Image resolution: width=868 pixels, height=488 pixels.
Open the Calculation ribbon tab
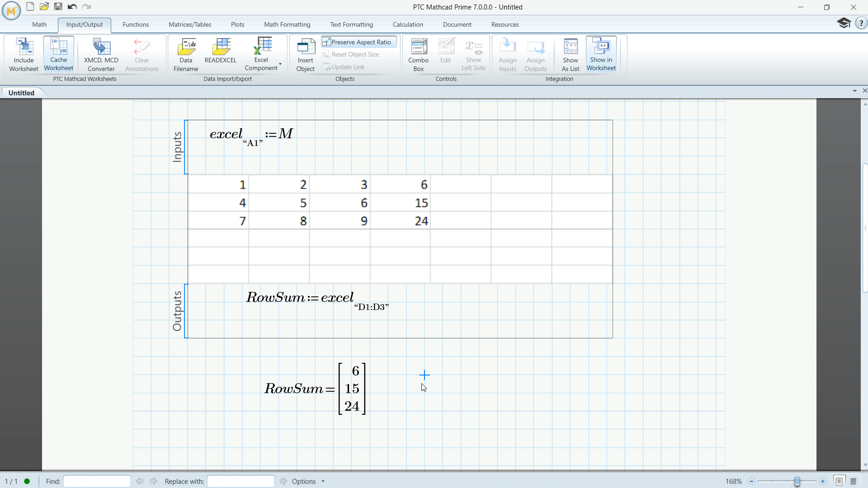pos(408,24)
